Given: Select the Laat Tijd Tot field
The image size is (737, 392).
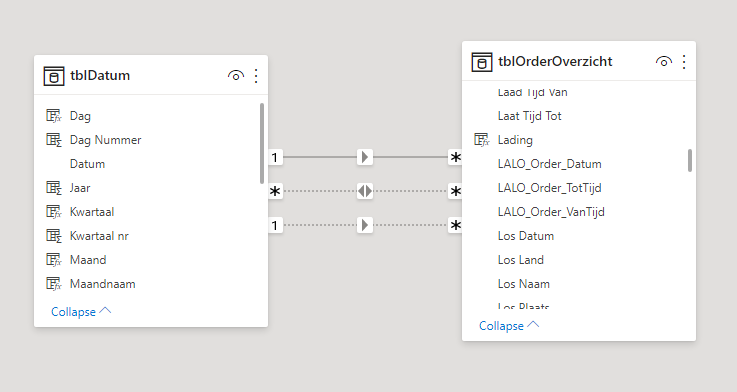Looking at the screenshot, I should pos(530,116).
